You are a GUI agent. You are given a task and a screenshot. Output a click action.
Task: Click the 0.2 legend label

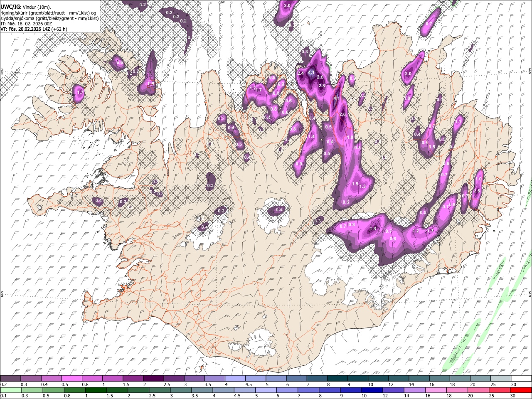[3, 384]
